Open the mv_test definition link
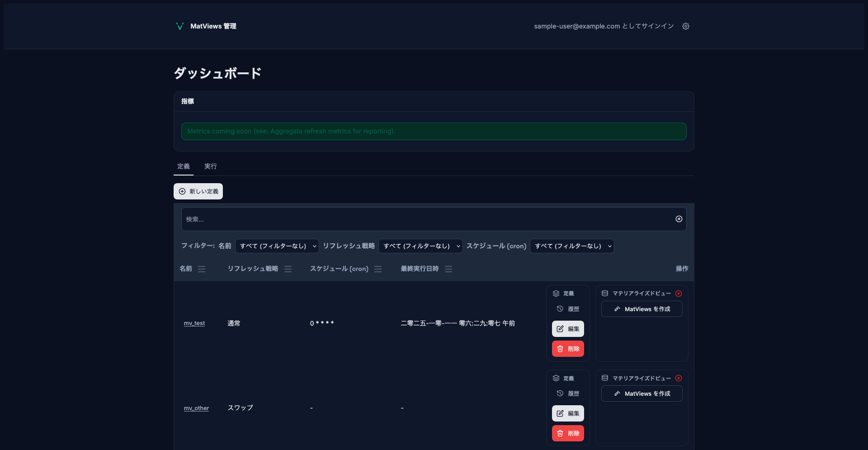The height and width of the screenshot is (450, 868). pos(194,323)
